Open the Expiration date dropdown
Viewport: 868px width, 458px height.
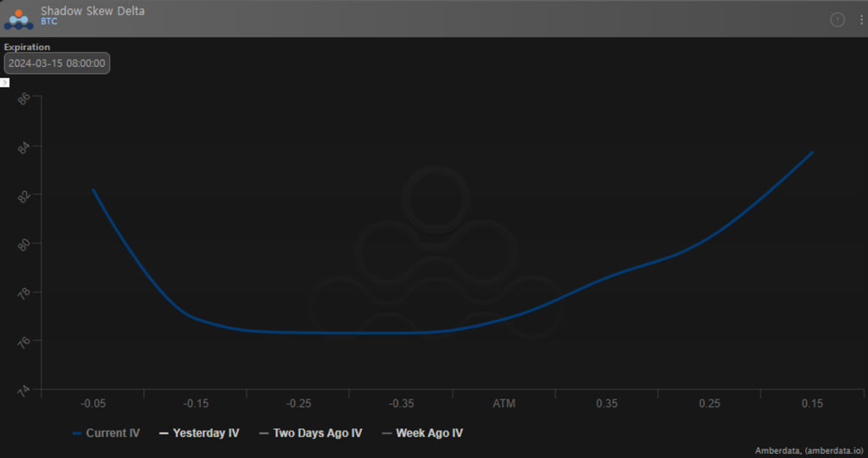[x=57, y=64]
